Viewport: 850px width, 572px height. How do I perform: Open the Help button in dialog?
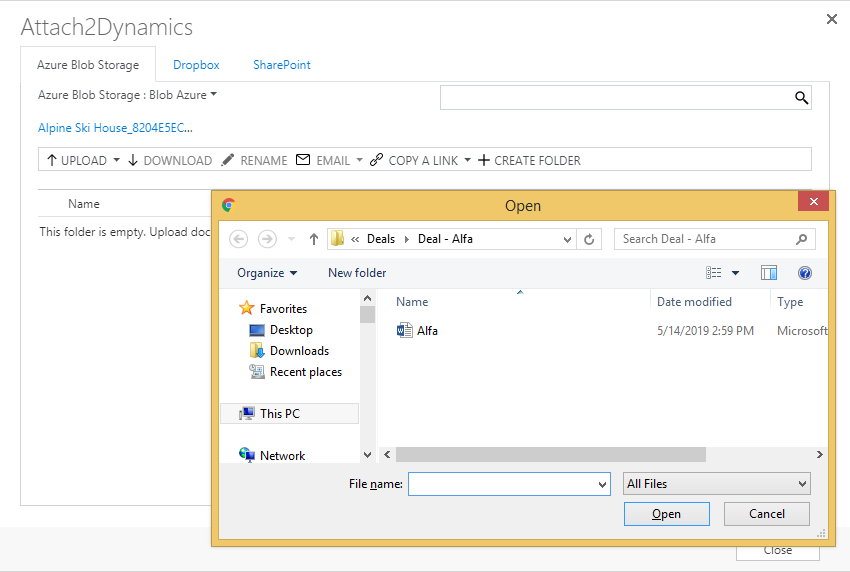coord(804,273)
